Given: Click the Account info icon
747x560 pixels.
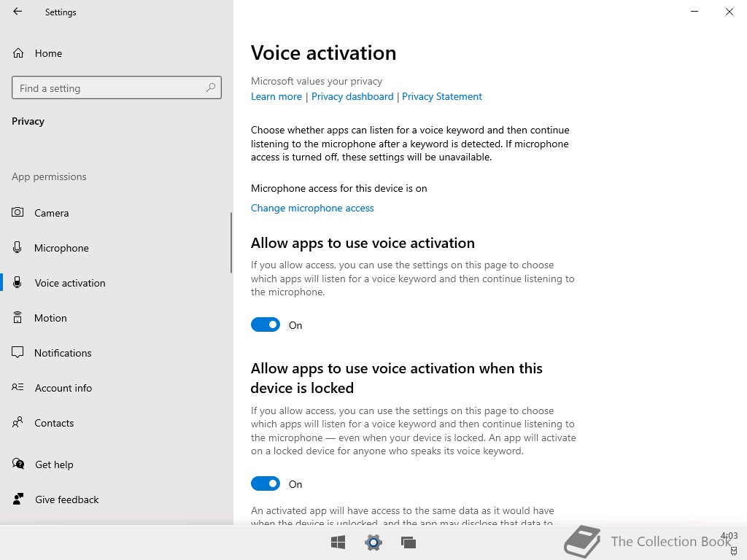Looking at the screenshot, I should point(18,387).
